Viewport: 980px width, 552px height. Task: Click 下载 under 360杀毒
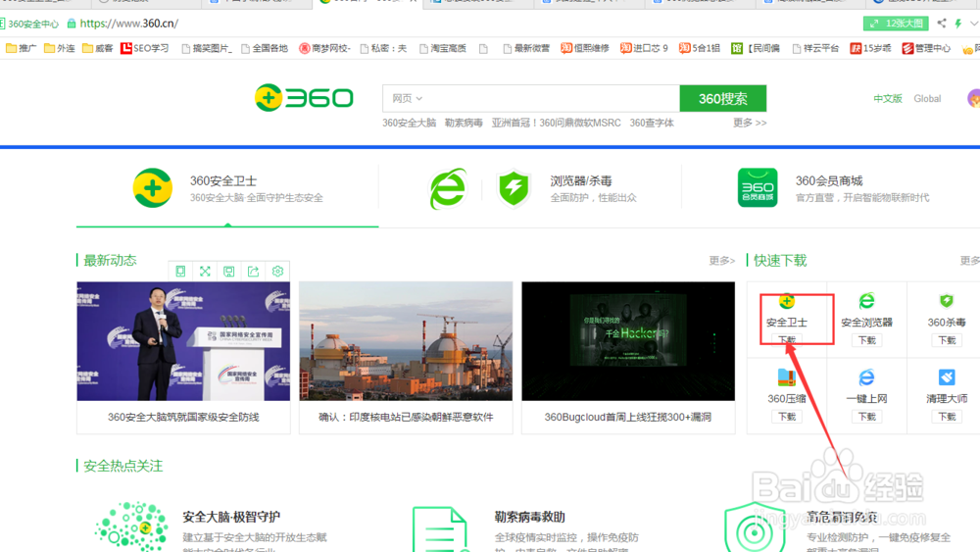947,340
